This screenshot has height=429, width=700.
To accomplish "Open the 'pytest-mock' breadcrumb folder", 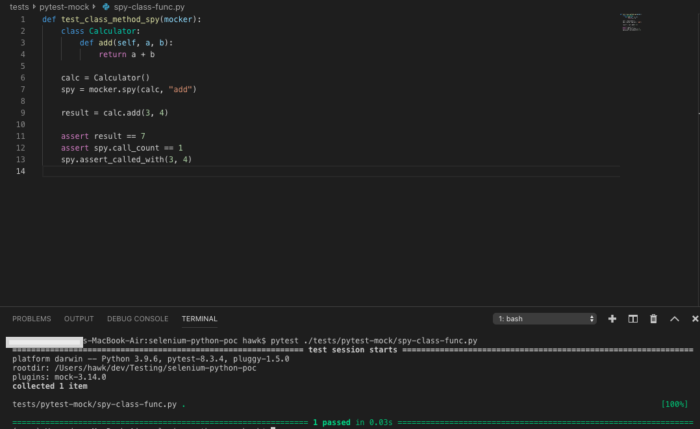I will (x=65, y=7).
